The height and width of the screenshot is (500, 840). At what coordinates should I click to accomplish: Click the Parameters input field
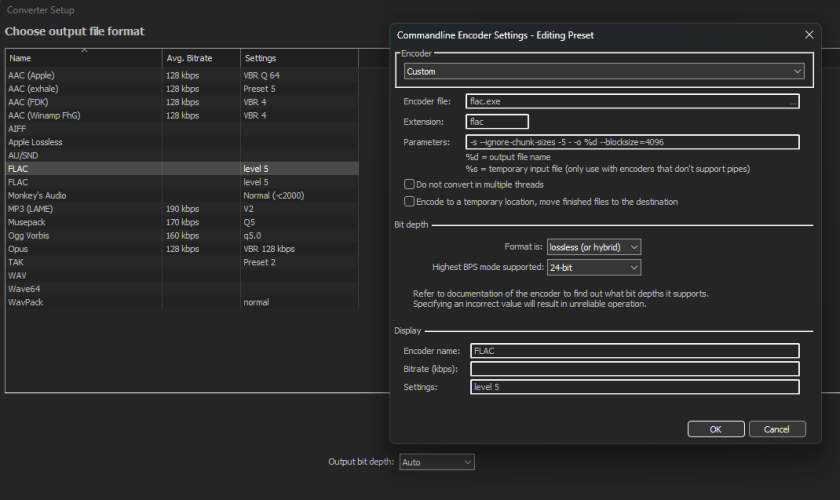point(633,142)
